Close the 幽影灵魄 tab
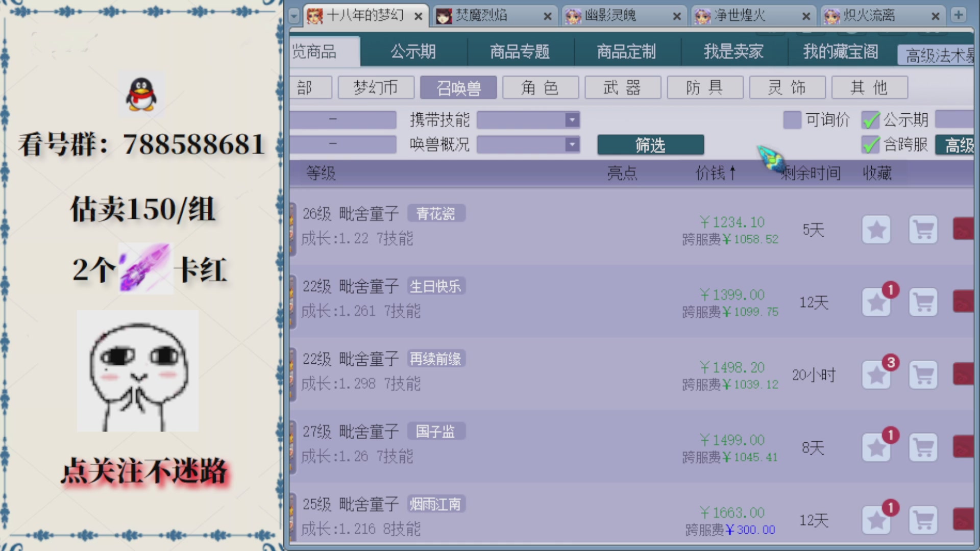Image resolution: width=980 pixels, height=551 pixels. tap(677, 17)
